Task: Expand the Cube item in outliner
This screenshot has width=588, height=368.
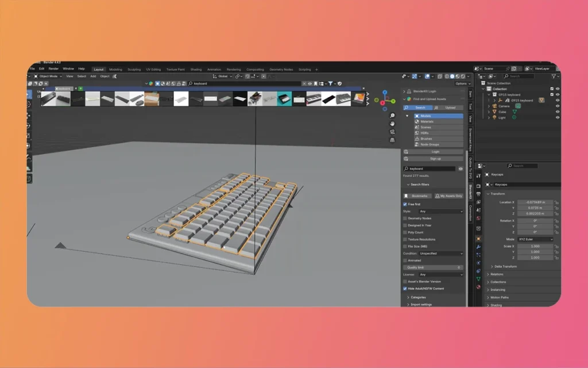Action: [x=489, y=112]
